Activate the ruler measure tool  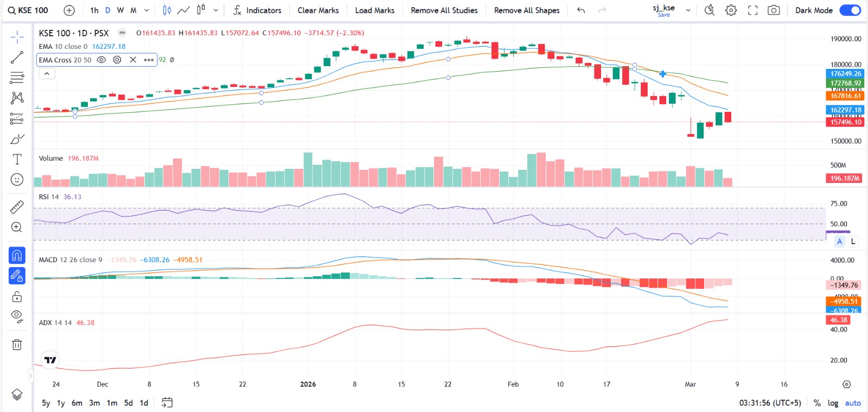[17, 207]
